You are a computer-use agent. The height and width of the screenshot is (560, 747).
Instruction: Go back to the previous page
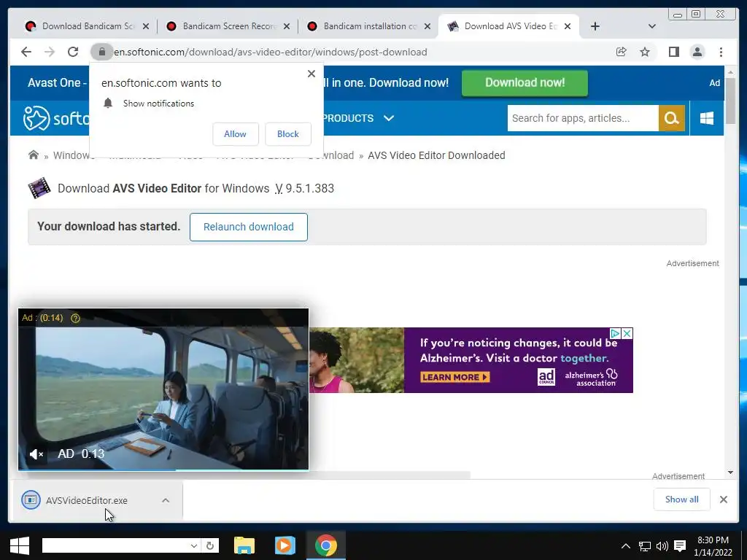tap(26, 52)
